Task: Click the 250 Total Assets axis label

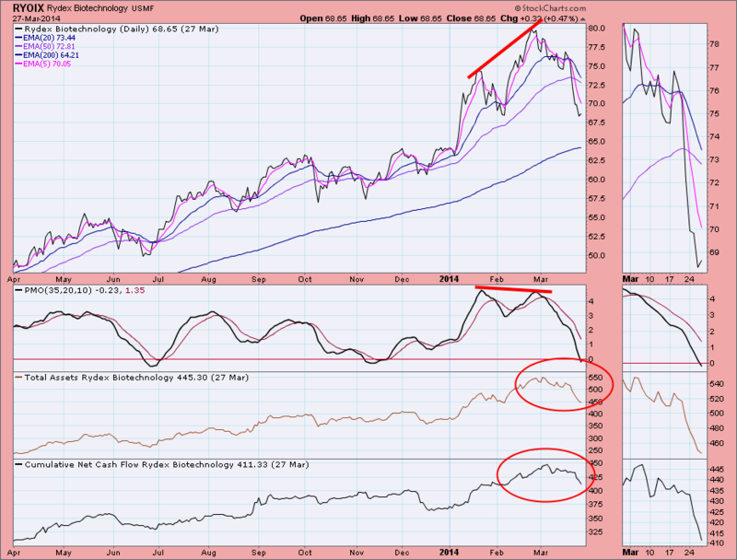Action: coord(595,450)
